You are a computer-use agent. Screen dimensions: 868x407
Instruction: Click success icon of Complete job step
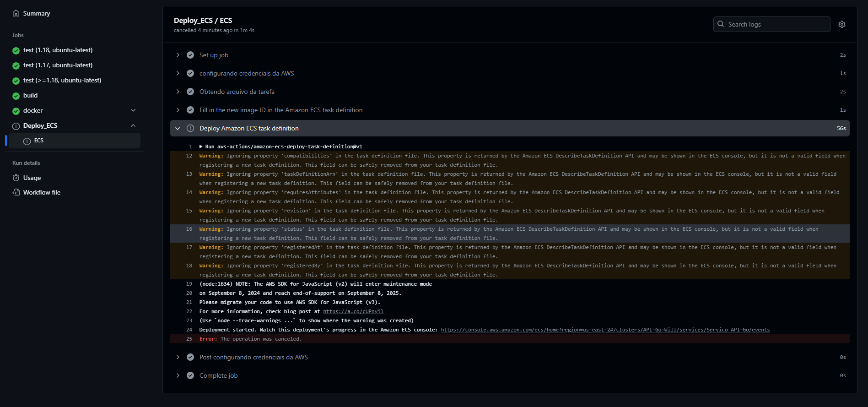tap(190, 375)
